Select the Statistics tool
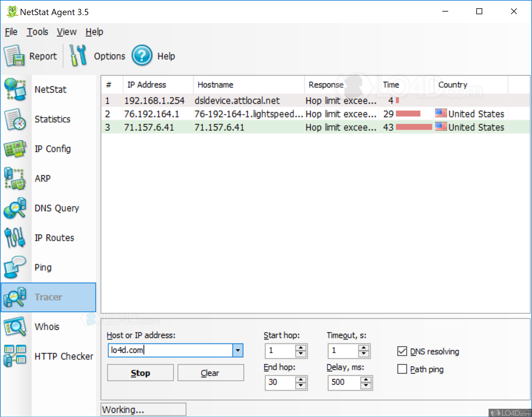This screenshot has height=417, width=532. (52, 119)
